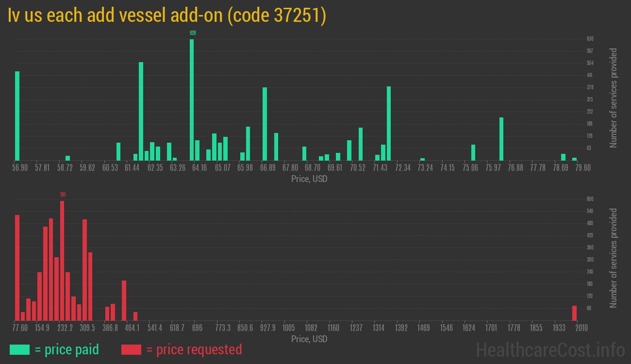The width and height of the screenshot is (631, 364).
Task: Select the first green bar at 56.90
Action: (x=17, y=116)
